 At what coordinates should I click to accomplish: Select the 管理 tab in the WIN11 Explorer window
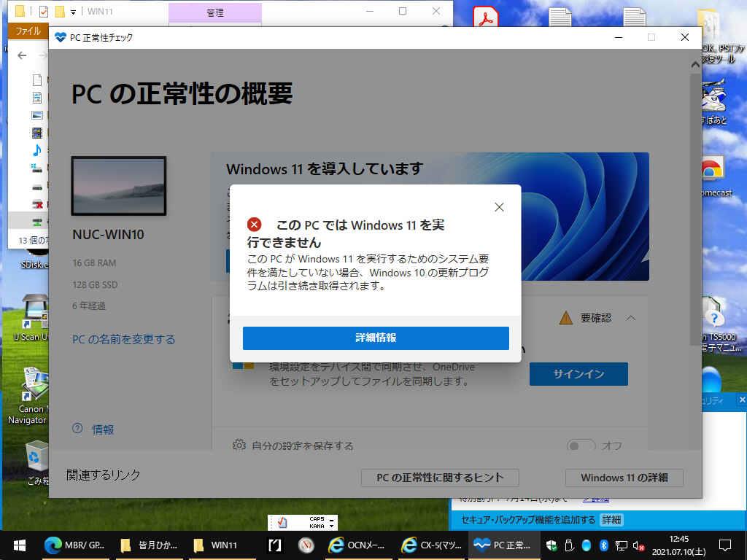click(x=215, y=13)
